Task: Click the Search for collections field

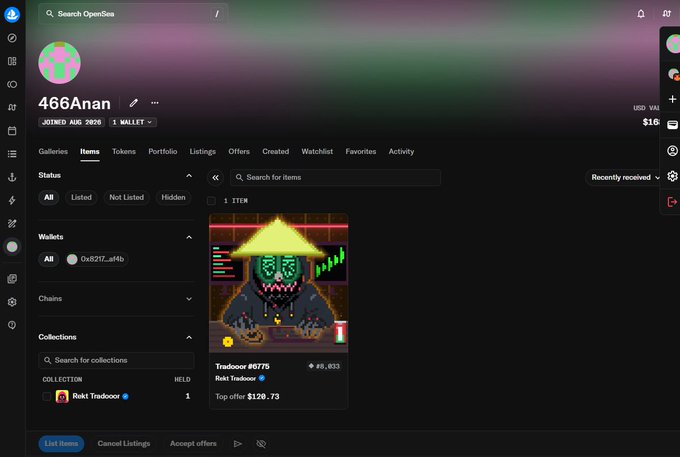Action: coord(116,360)
